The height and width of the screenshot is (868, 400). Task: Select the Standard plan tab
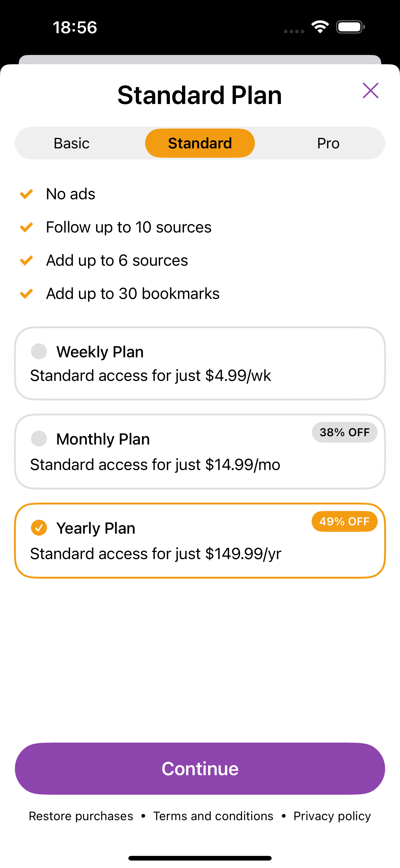pos(200,143)
